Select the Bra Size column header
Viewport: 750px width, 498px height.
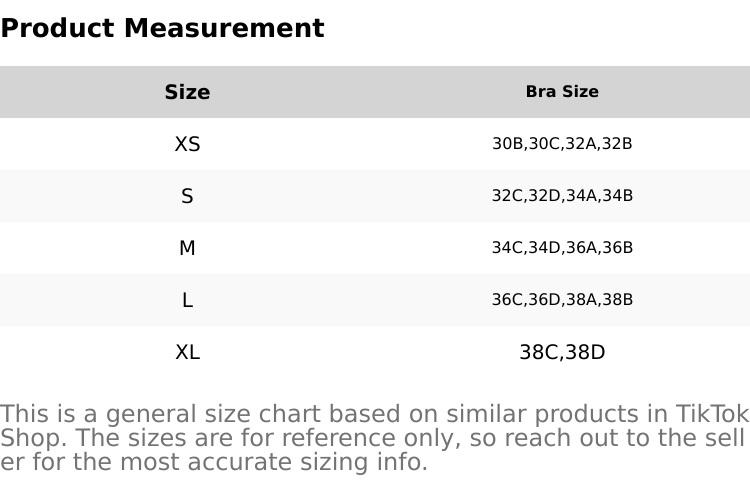(x=562, y=92)
